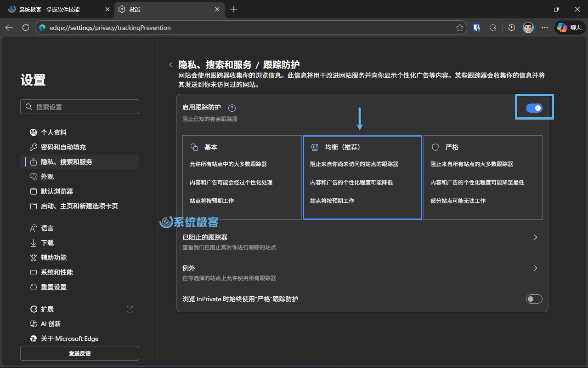Add this page to favorites with star icon
Viewport: 588px width, 368px height.
[x=458, y=28]
